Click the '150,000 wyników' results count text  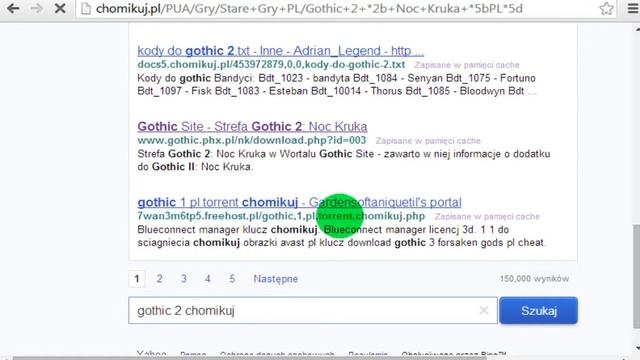pos(534,279)
